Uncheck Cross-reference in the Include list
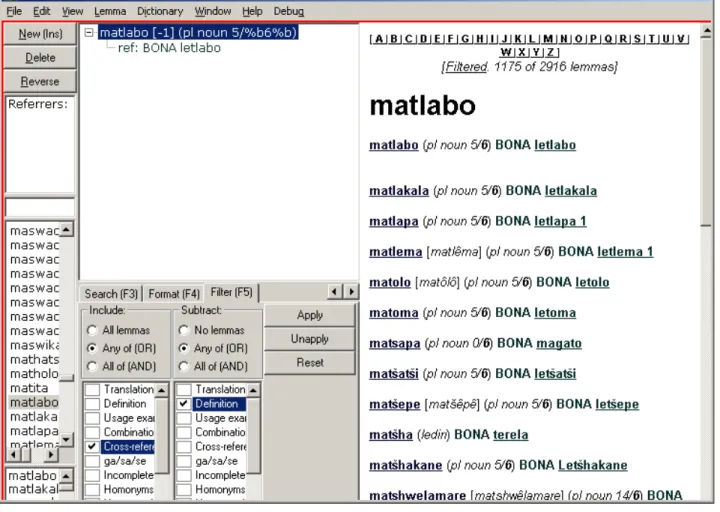 coord(92,447)
